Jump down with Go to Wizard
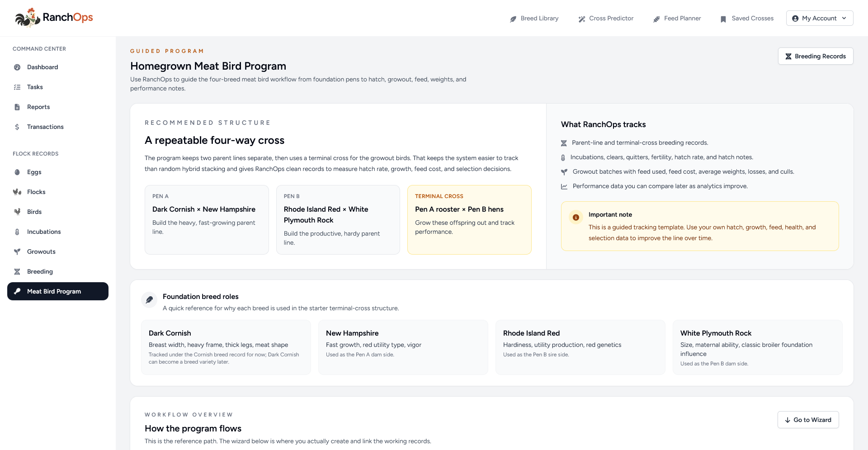 click(x=808, y=420)
